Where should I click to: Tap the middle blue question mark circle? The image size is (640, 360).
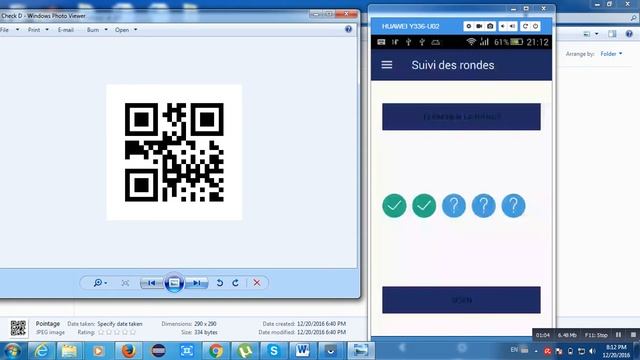484,205
